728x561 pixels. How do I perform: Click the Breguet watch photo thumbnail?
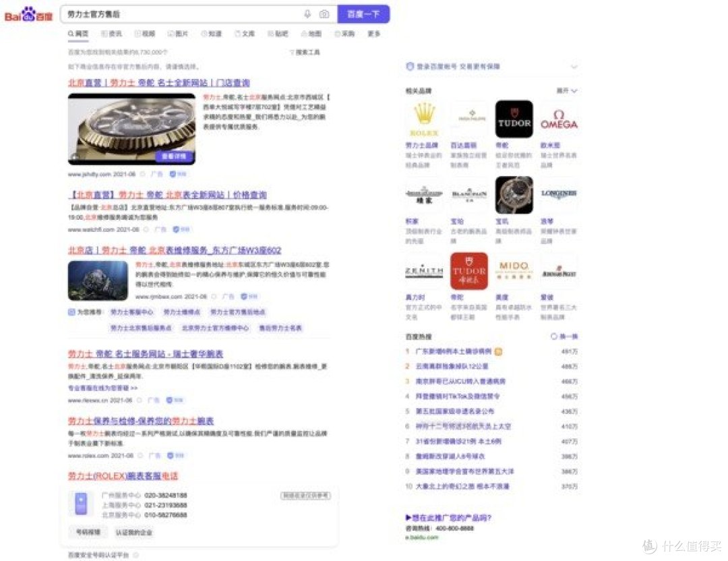[514, 195]
